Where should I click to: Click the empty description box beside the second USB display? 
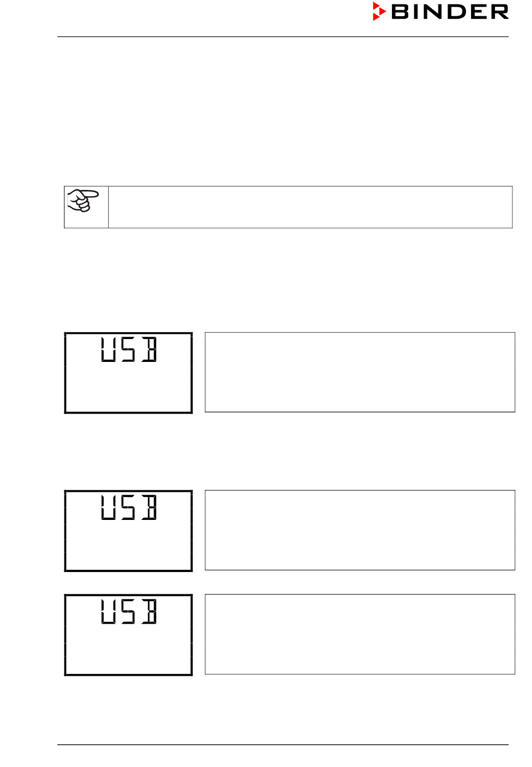[360, 530]
